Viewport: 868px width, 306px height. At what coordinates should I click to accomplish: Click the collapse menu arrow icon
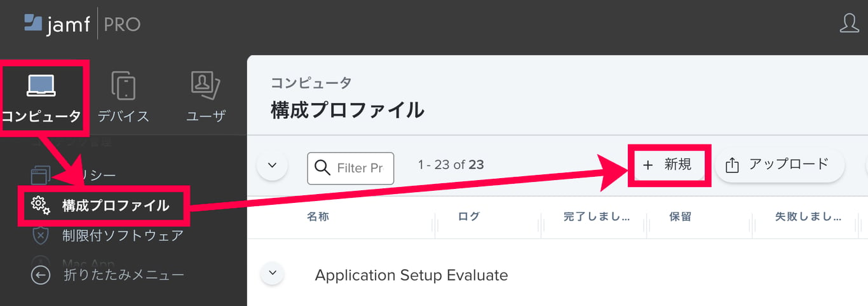tap(41, 275)
